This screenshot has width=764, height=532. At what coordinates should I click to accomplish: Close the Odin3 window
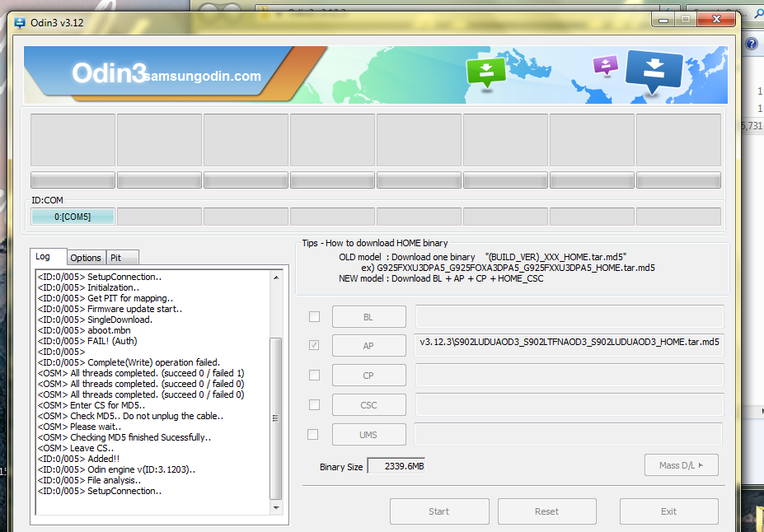click(x=716, y=19)
